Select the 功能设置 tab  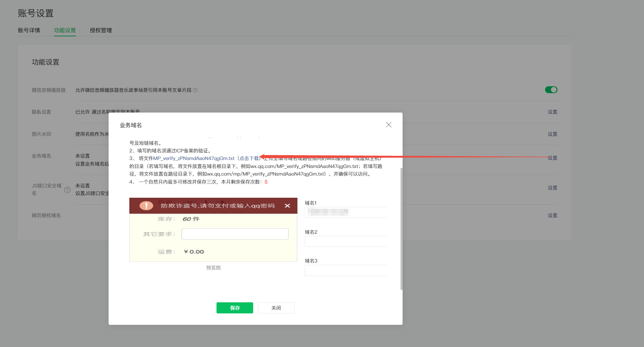tap(65, 30)
